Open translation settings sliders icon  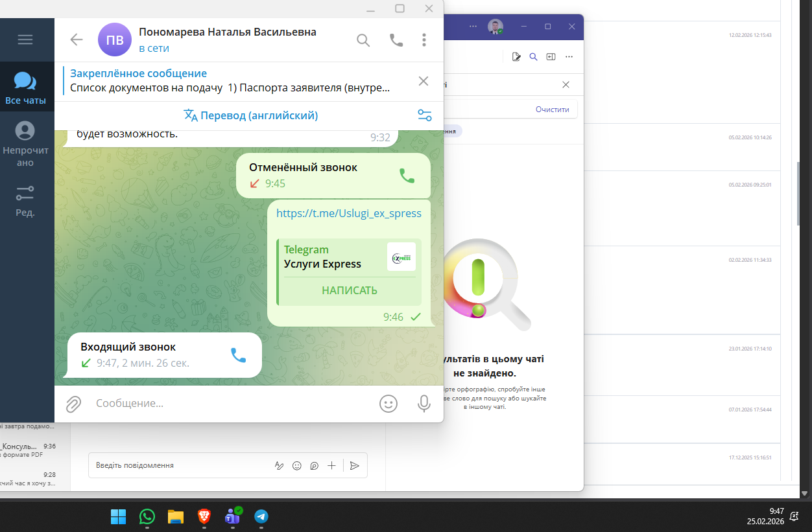[x=425, y=115]
